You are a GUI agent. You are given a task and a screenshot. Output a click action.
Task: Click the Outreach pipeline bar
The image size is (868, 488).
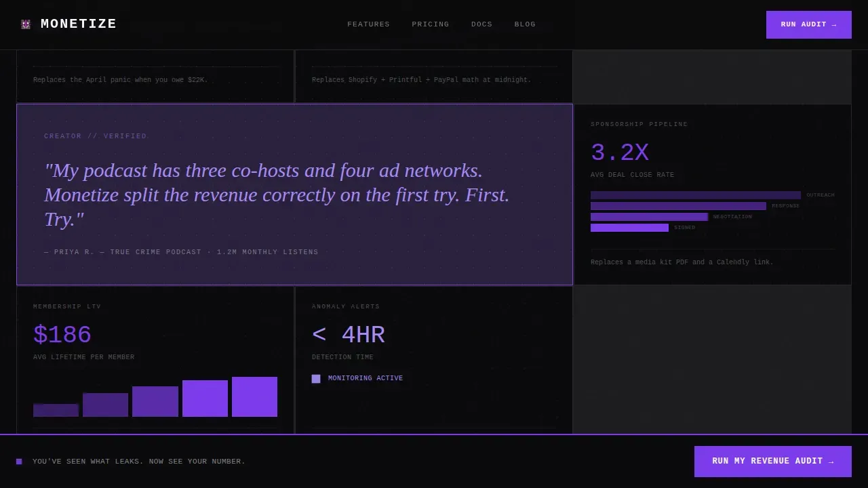click(x=696, y=195)
